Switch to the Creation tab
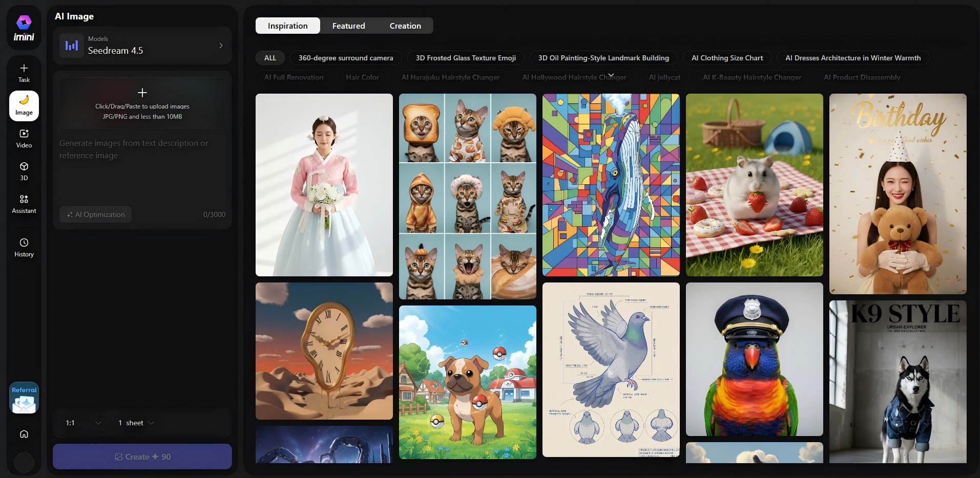 [405, 25]
